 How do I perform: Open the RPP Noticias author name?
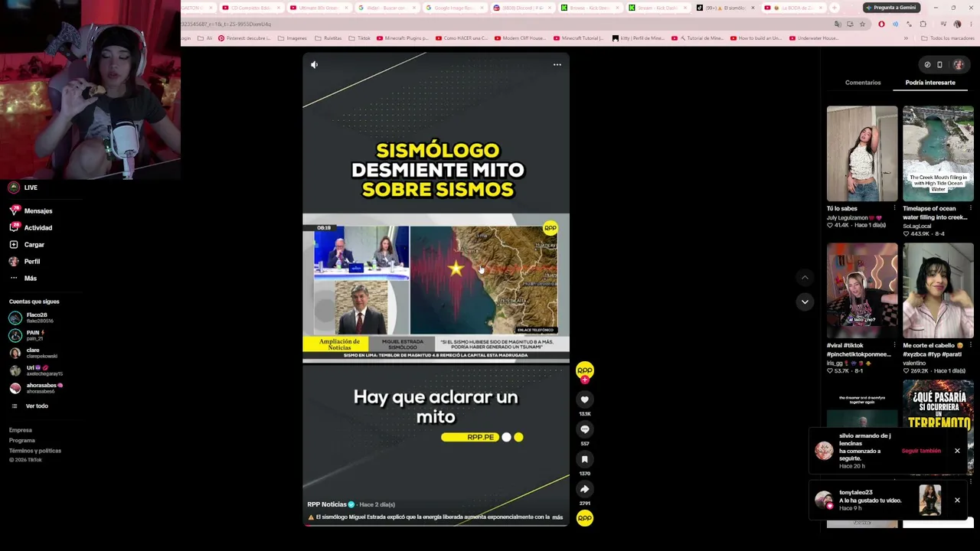click(327, 504)
